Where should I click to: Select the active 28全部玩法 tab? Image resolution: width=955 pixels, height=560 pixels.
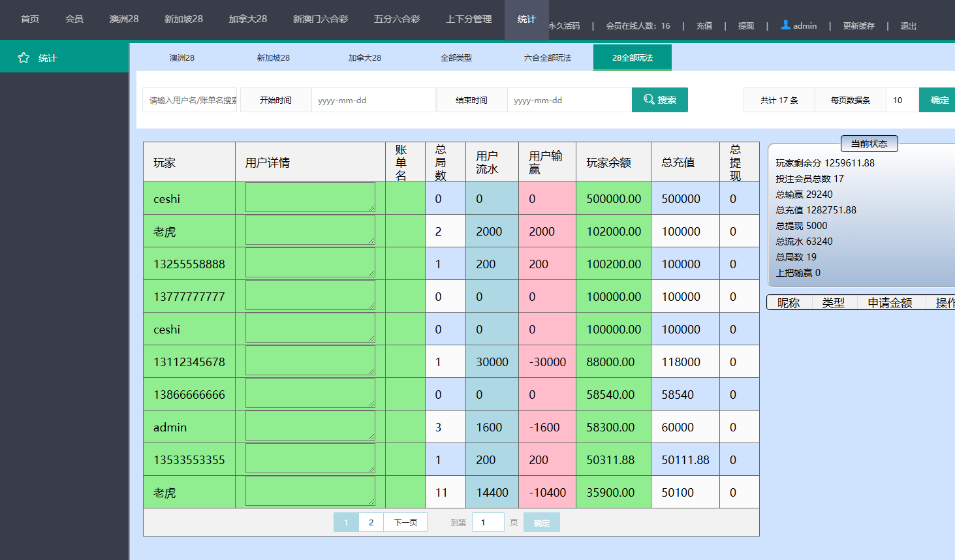pos(633,57)
